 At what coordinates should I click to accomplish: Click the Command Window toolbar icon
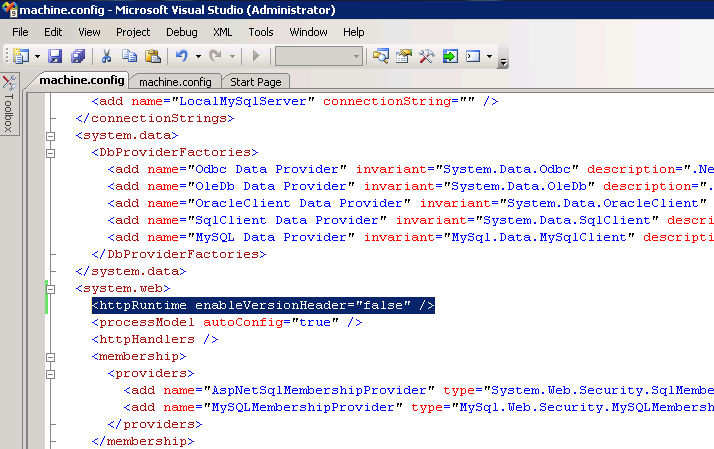(473, 56)
